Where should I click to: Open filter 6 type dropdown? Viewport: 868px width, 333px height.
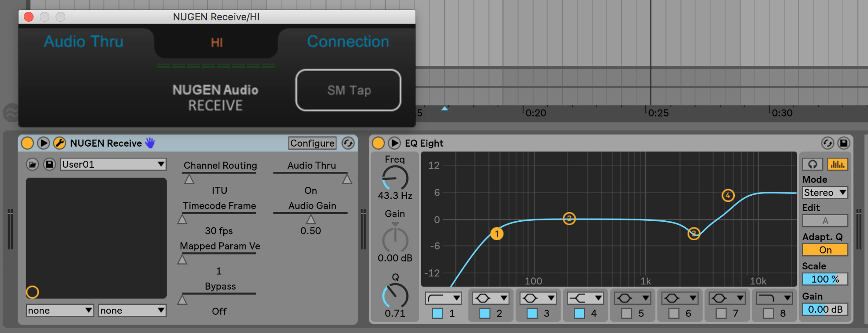[680, 299]
